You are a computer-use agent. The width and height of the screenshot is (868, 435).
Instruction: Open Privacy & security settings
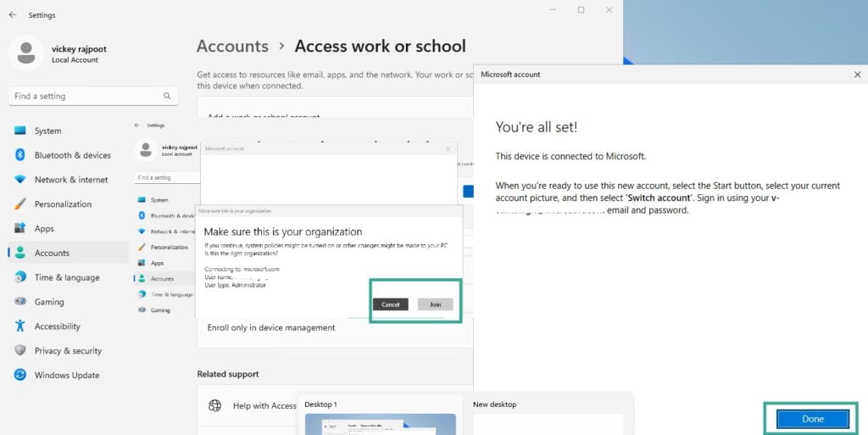(69, 350)
